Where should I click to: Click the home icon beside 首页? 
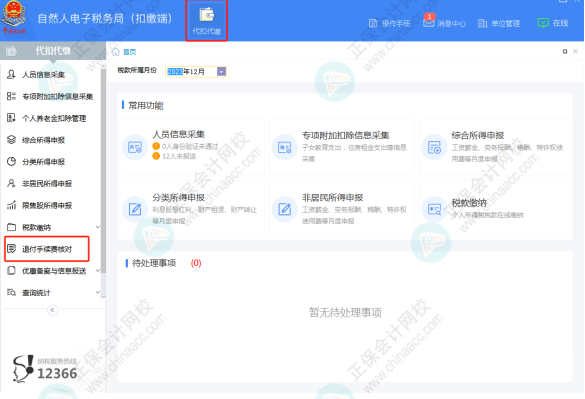point(116,52)
